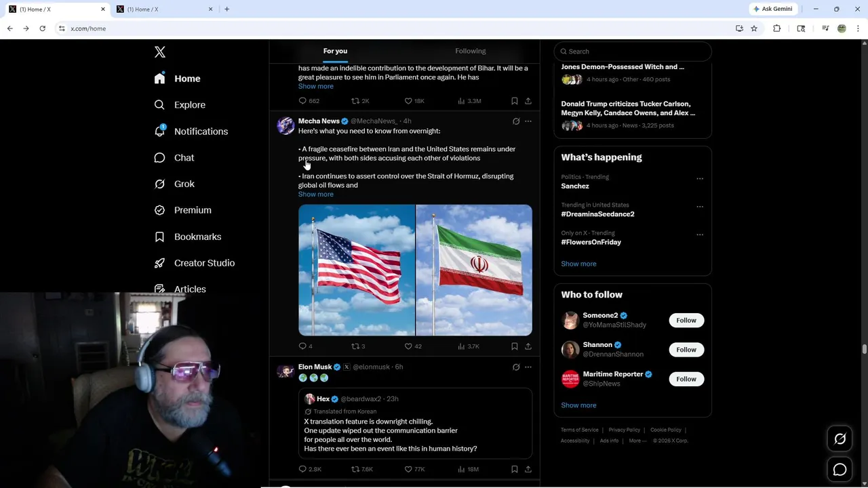868x488 pixels.
Task: Like the Elon Musk post
Action: [x=408, y=469]
